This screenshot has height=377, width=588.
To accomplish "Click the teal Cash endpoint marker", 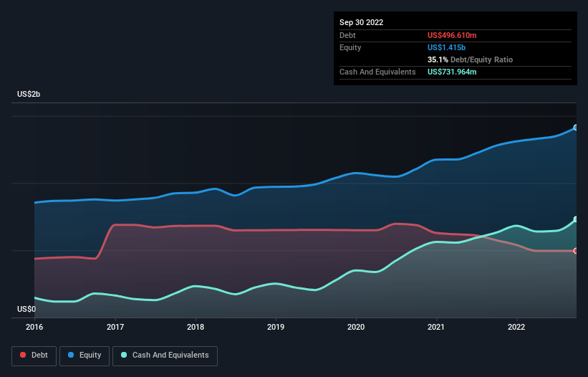I will (576, 219).
